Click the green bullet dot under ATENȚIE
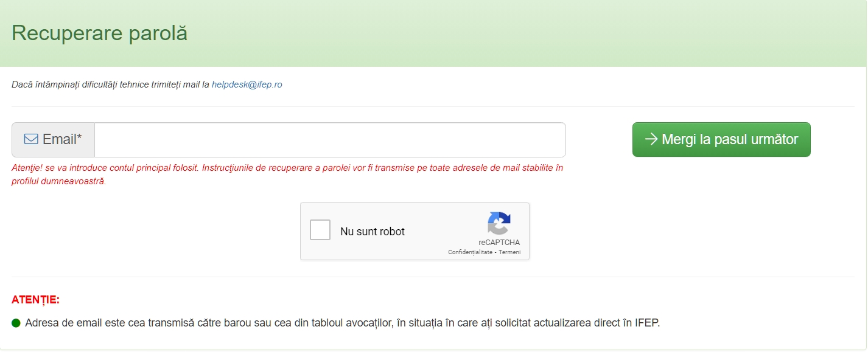This screenshot has width=868, height=352. point(16,323)
